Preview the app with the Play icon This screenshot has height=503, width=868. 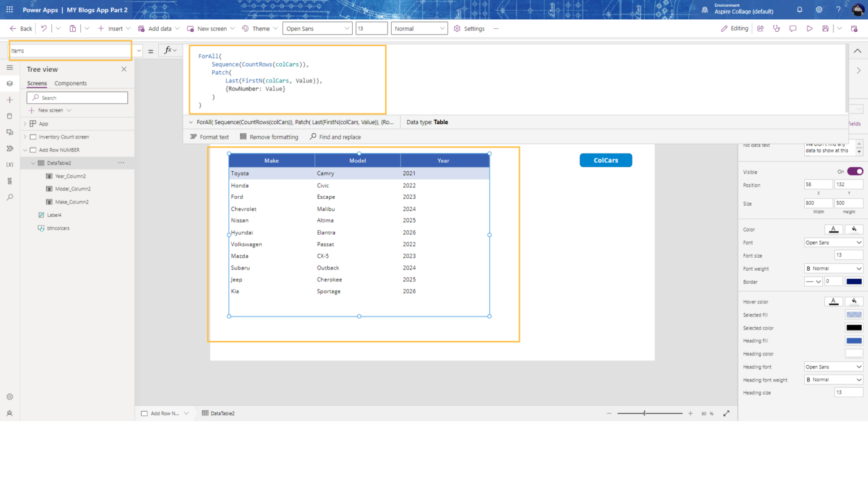(x=809, y=28)
